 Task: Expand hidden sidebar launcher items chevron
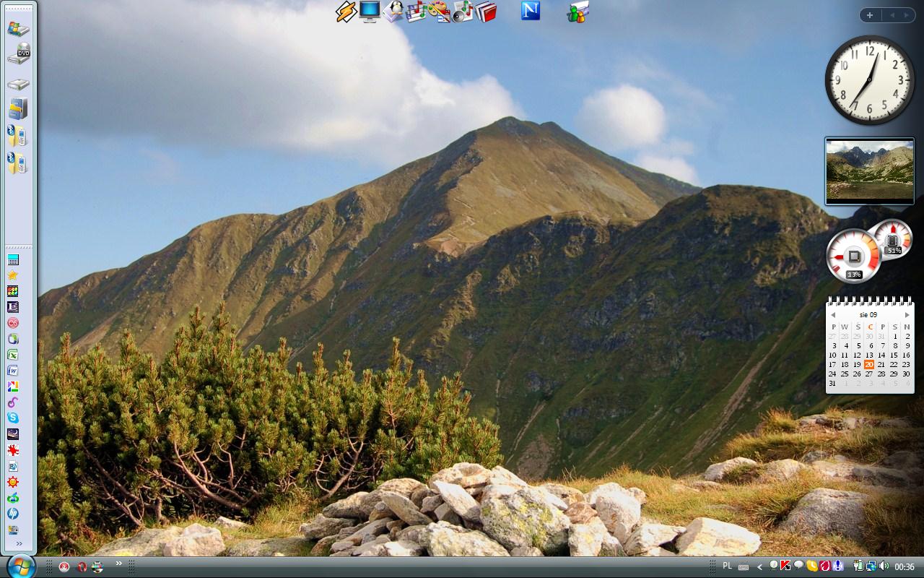pyautogui.click(x=19, y=544)
